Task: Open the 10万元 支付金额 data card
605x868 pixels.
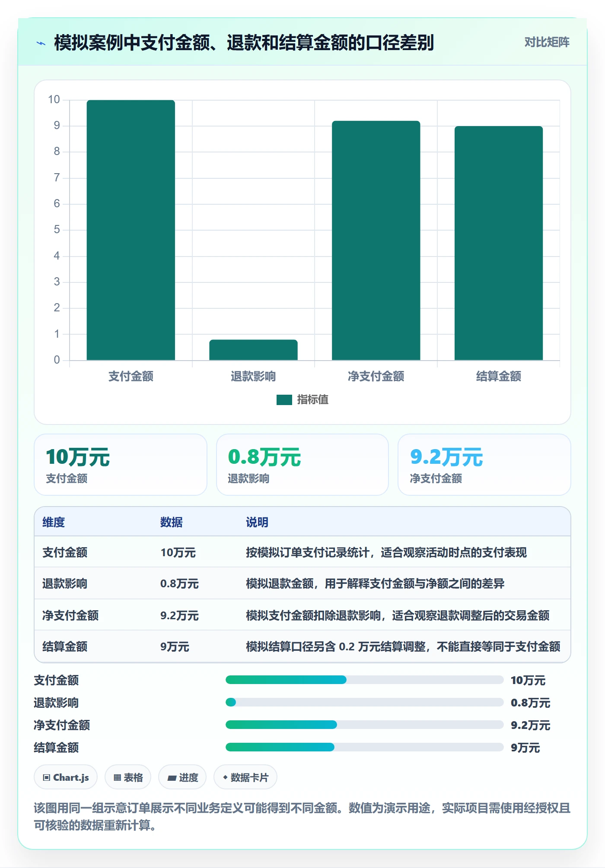Action: pyautogui.click(x=121, y=465)
